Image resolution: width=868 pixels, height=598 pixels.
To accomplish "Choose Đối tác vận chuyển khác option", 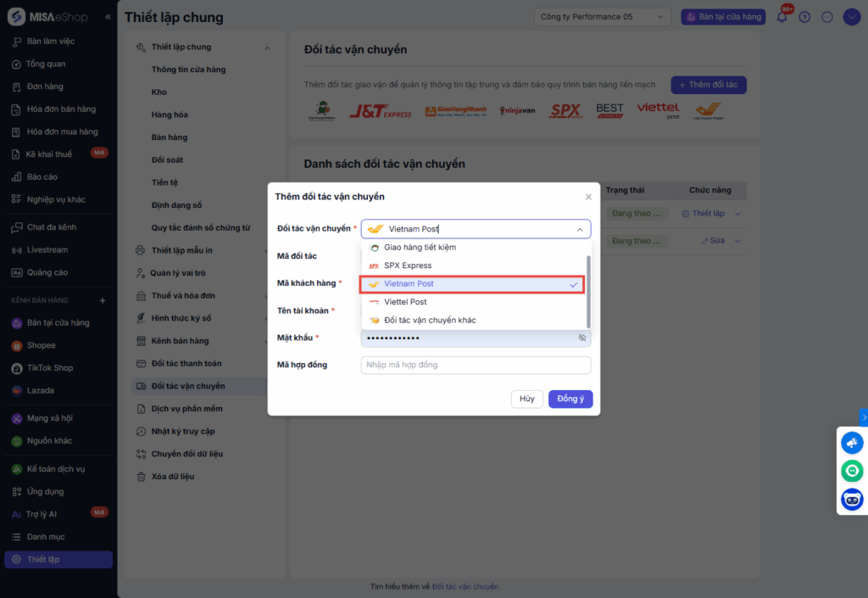I will click(x=473, y=320).
